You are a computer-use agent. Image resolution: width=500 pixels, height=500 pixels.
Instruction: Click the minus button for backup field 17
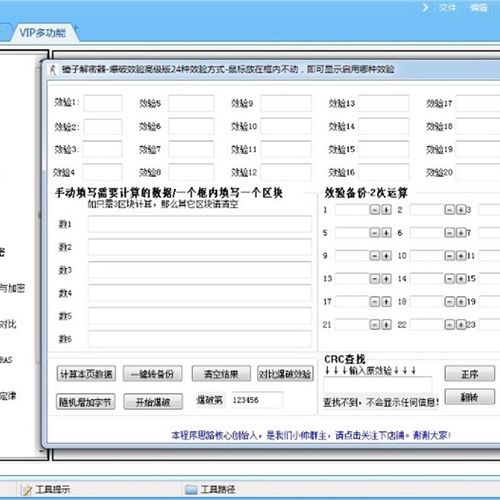tap(375, 302)
